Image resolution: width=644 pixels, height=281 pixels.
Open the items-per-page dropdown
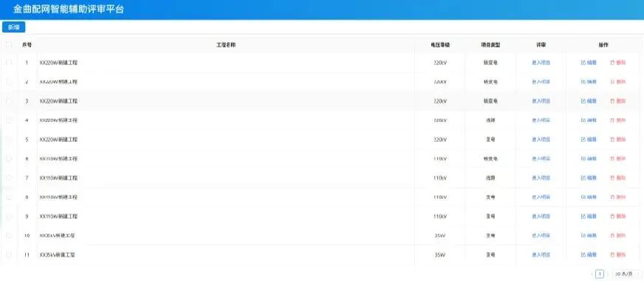click(x=627, y=274)
